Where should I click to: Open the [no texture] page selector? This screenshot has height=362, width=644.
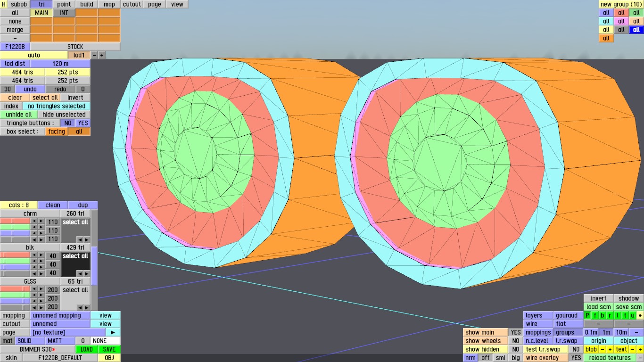tap(68, 332)
